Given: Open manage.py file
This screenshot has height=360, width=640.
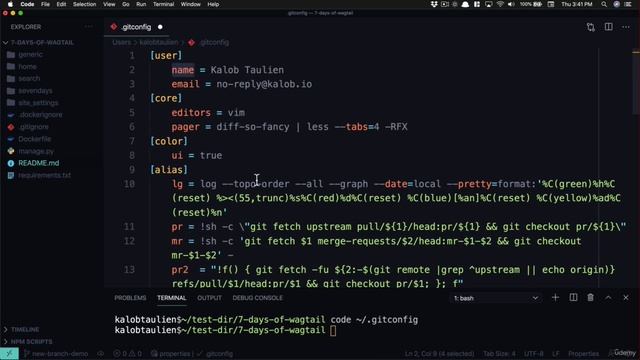Looking at the screenshot, I should 36,151.
